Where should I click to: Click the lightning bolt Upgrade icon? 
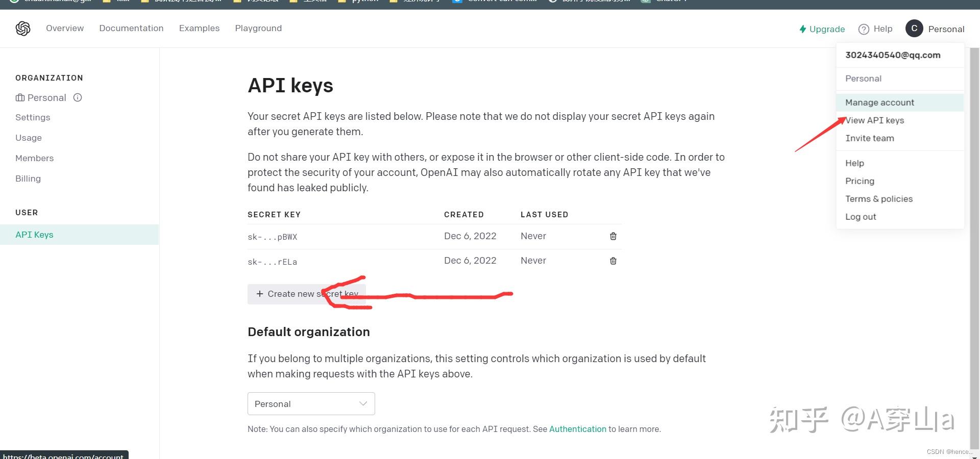[x=803, y=29]
